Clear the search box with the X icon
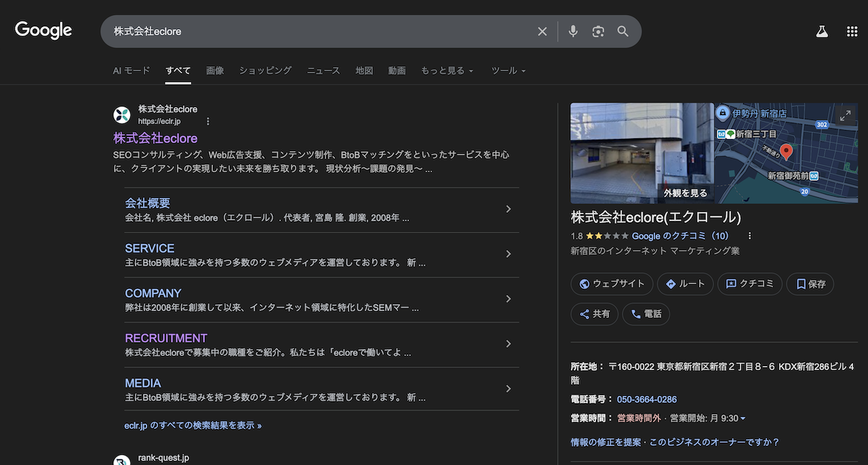 (x=542, y=32)
